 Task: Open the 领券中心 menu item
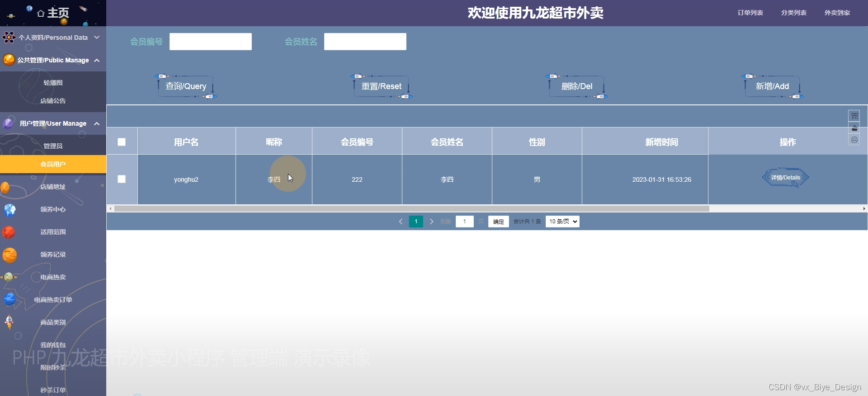pos(53,209)
